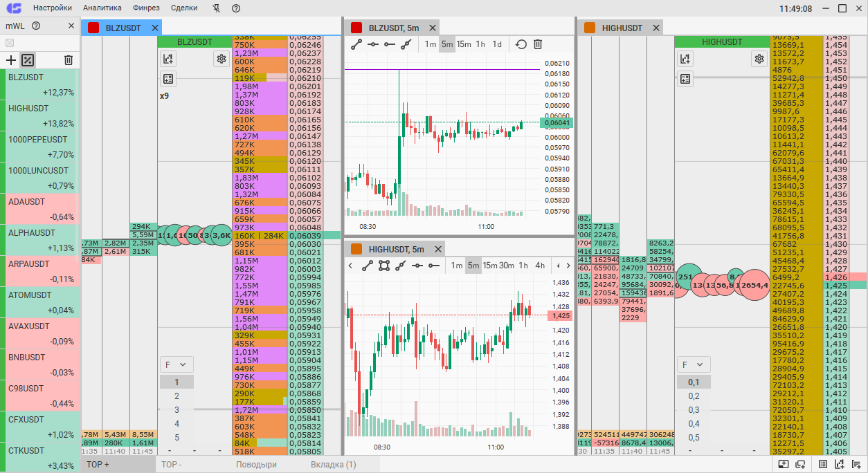This screenshot has width=868, height=473.
Task: Toggle the percent change display in watchlist
Action: (x=28, y=60)
